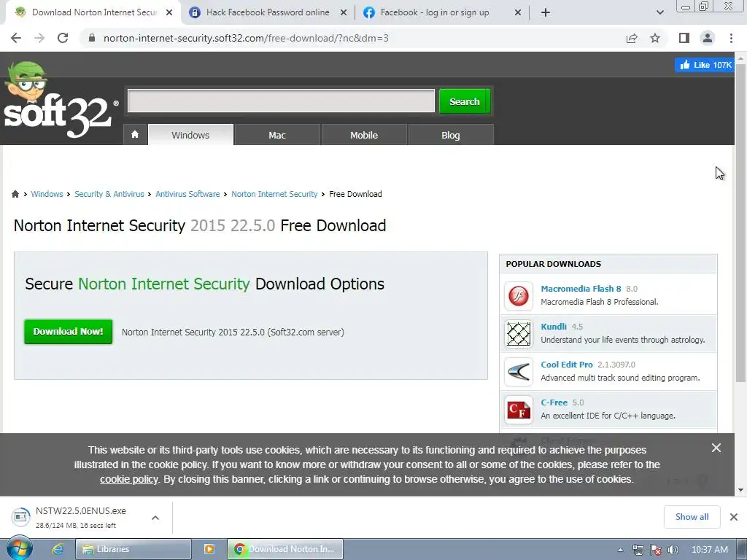Open the tab search chevron
Viewport: 747px width, 560px height.
[x=659, y=13]
